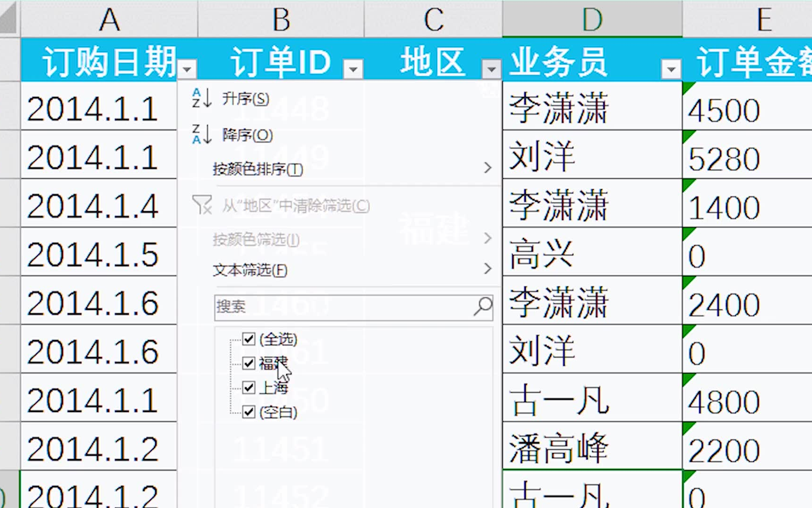Expand the 按颜色排序 submenu chevron
This screenshot has width=812, height=508.
pos(487,168)
